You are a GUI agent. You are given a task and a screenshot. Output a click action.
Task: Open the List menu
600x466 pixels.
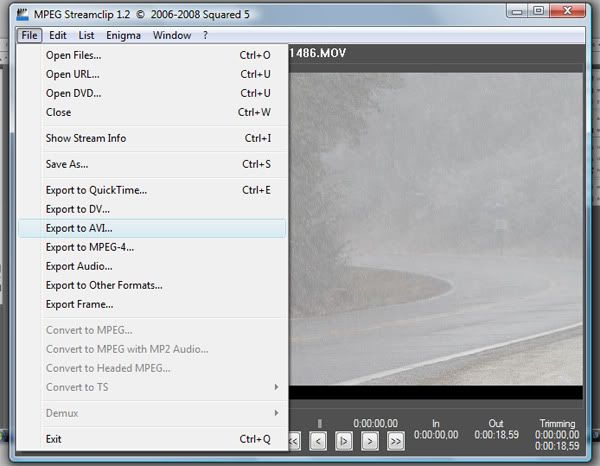pos(86,35)
